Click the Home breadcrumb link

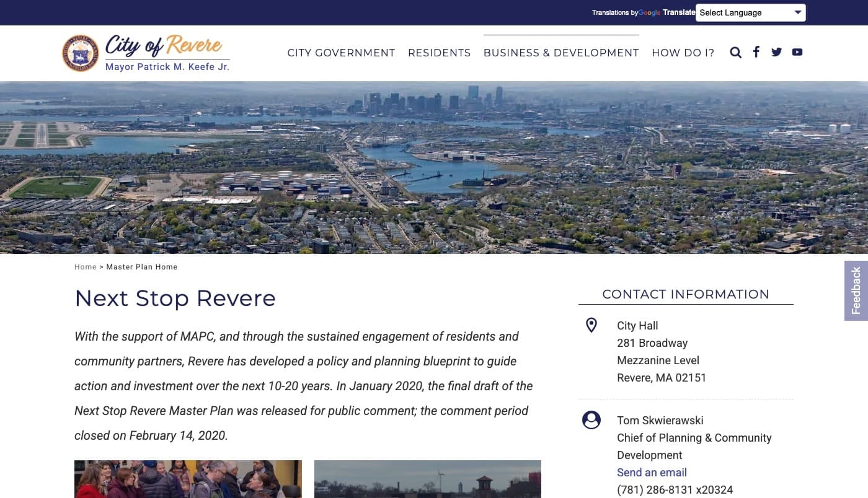[86, 267]
